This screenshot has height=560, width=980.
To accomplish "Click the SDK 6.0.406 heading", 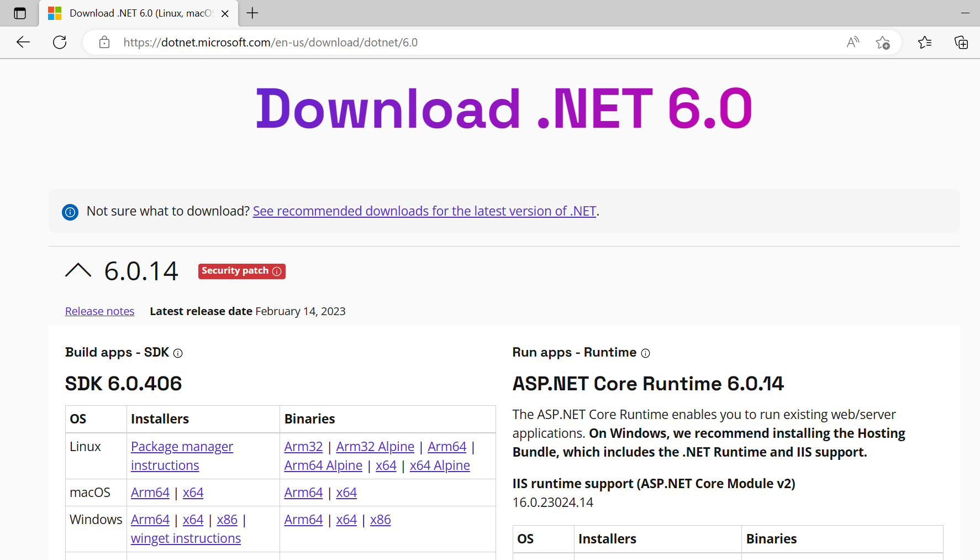I will point(124,384).
